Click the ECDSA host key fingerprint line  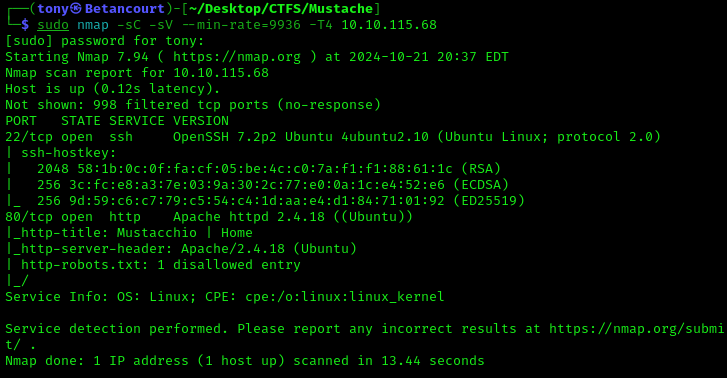[273, 185]
